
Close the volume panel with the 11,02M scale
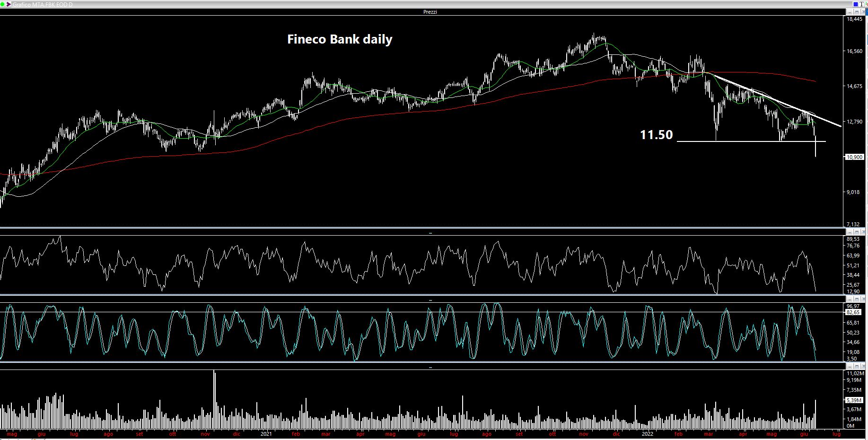tap(863, 366)
